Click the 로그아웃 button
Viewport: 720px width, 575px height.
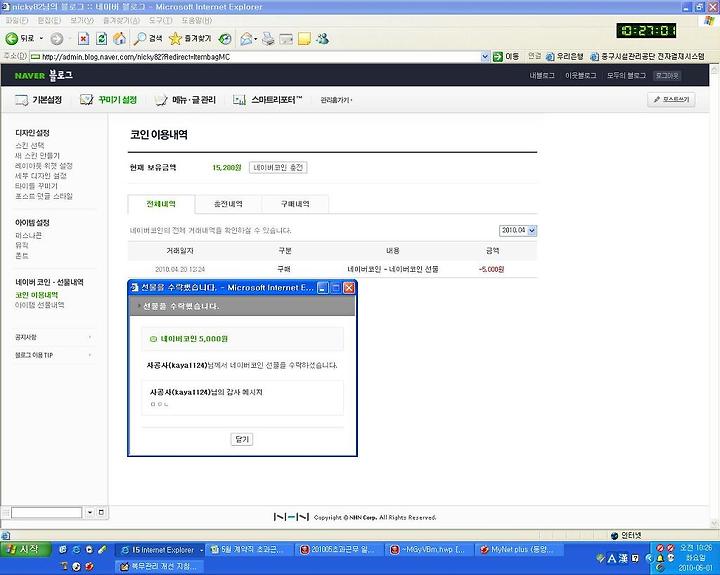tap(667, 75)
